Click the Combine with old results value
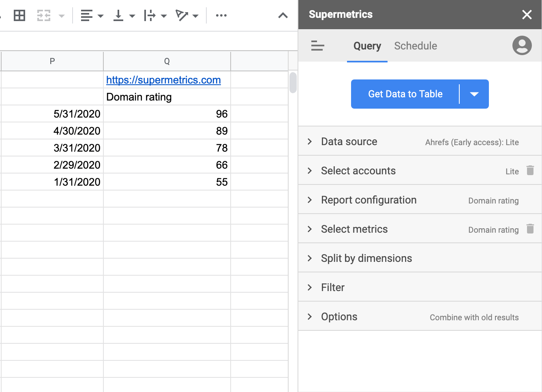 (474, 317)
